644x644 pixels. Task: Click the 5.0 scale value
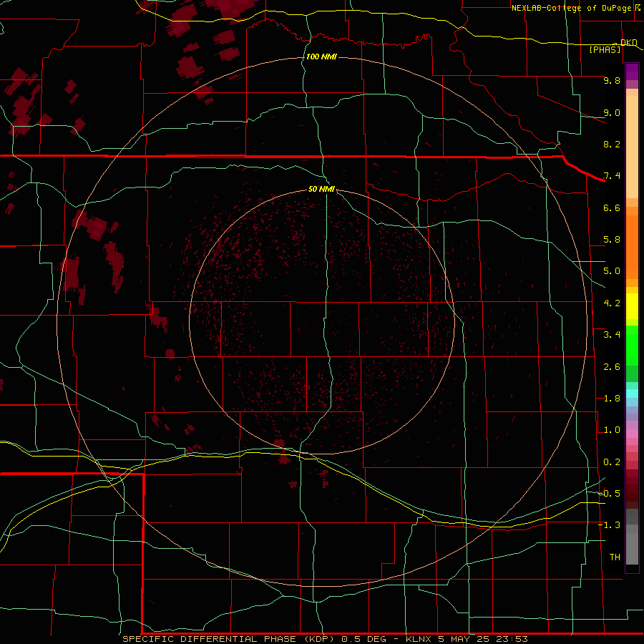coord(612,271)
